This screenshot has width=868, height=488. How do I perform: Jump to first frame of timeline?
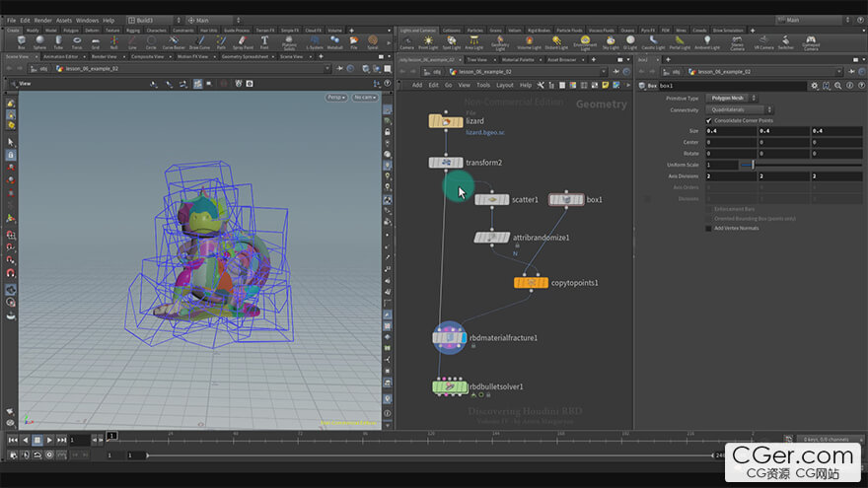12,440
